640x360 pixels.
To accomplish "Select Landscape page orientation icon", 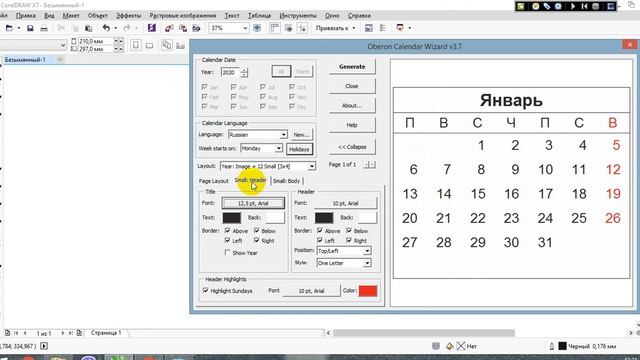I will pyautogui.click(x=150, y=45).
